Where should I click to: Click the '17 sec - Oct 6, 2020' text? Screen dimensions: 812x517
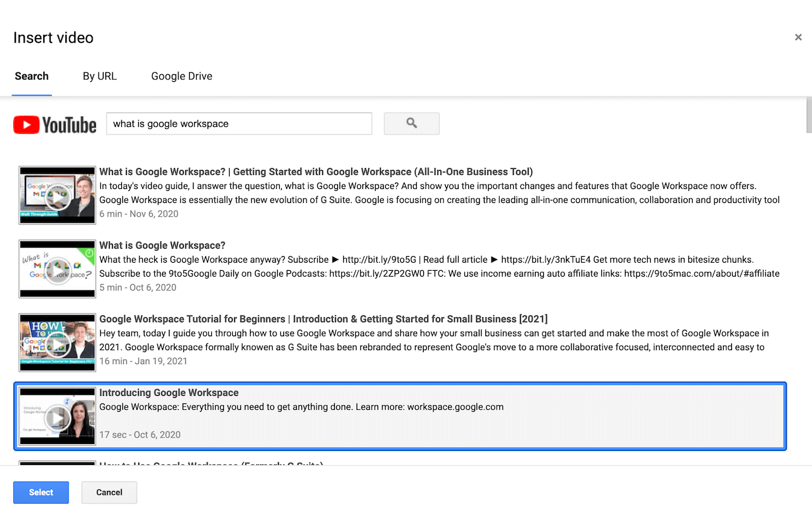pos(140,435)
